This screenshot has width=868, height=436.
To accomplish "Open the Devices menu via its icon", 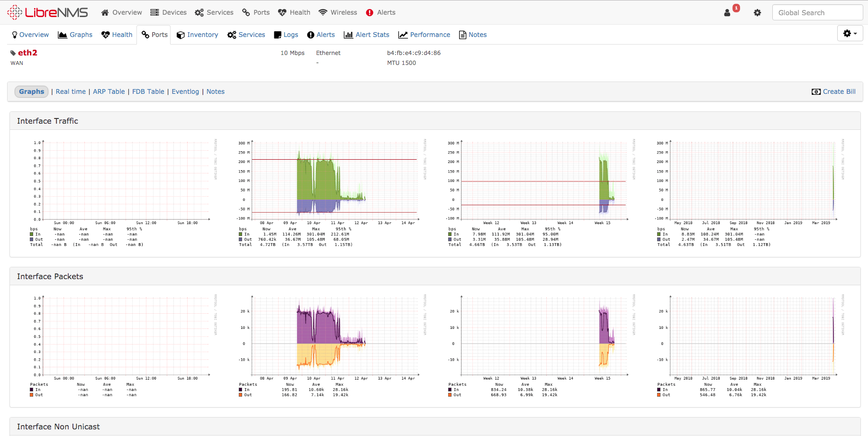I will point(155,12).
